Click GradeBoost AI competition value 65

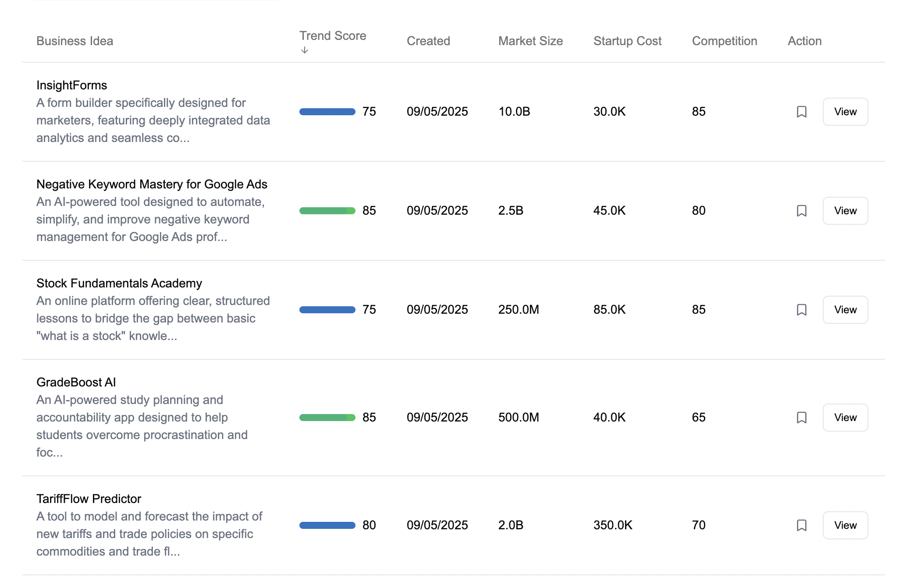[699, 418]
